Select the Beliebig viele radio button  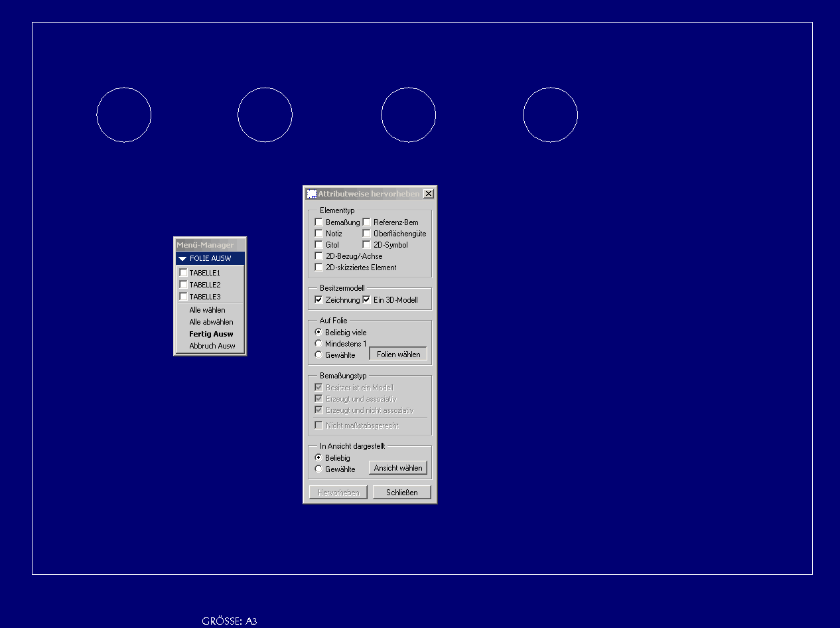318,332
